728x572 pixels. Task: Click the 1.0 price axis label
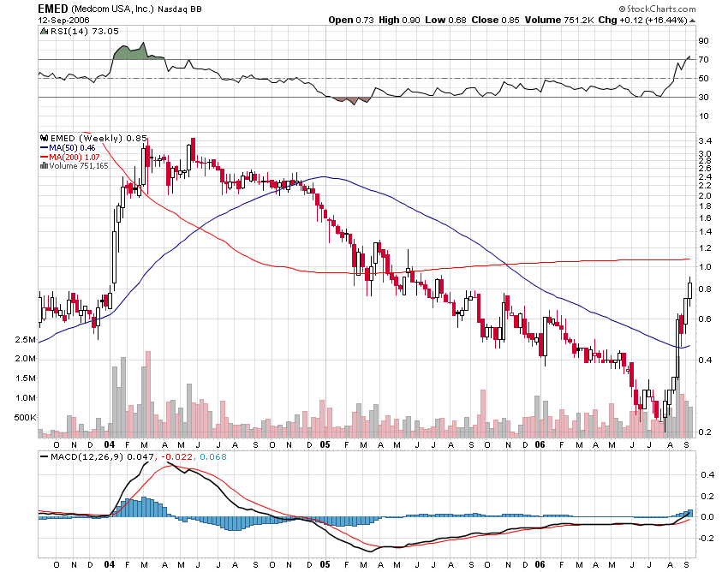click(x=705, y=267)
